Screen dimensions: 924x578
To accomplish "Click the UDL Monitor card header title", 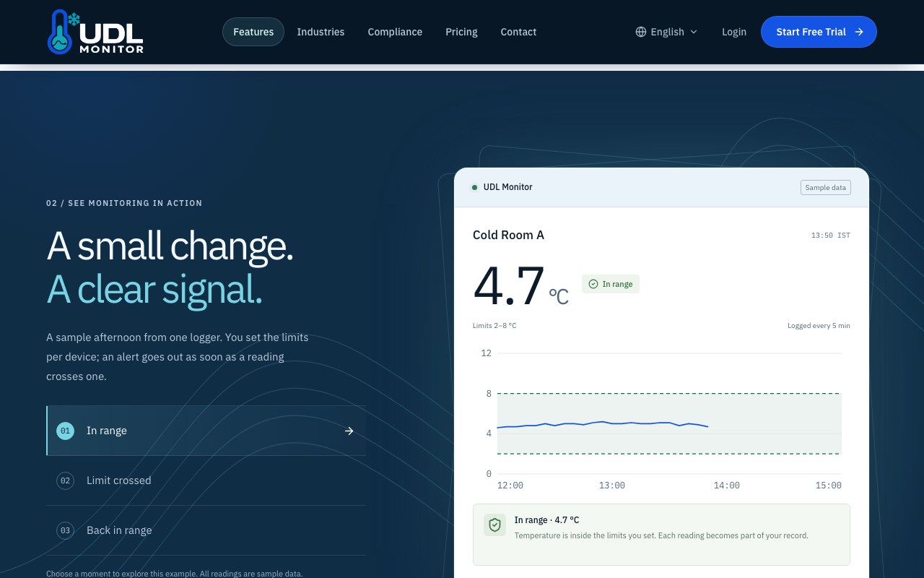I will click(508, 187).
